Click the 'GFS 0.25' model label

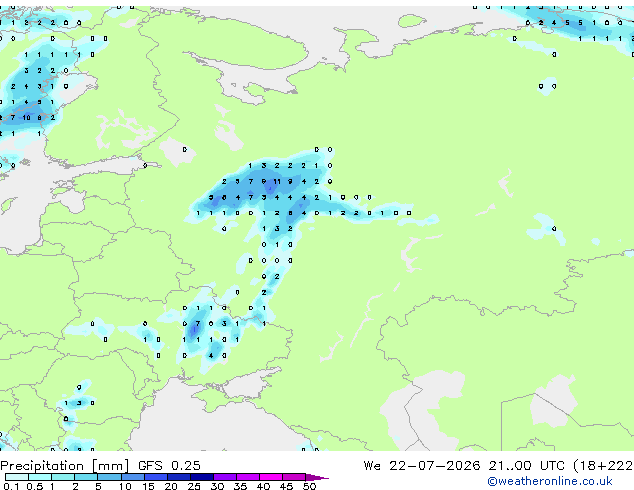[x=169, y=466]
